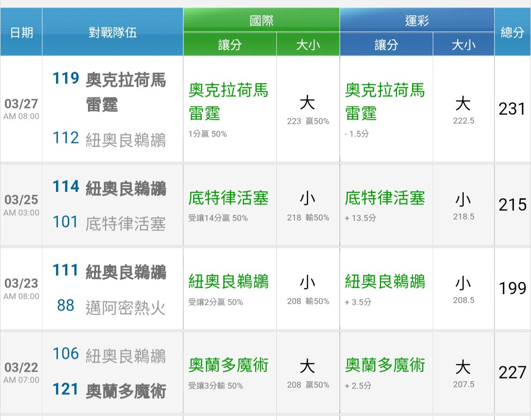Image resolution: width=531 pixels, height=420 pixels.
Task: Click total score 227
Action: pos(512,372)
